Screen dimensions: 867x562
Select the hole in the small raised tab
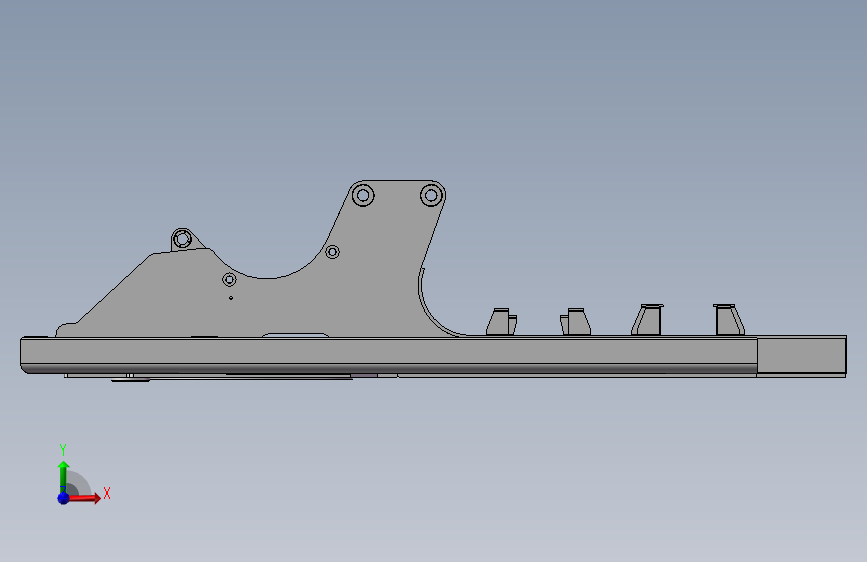182,240
